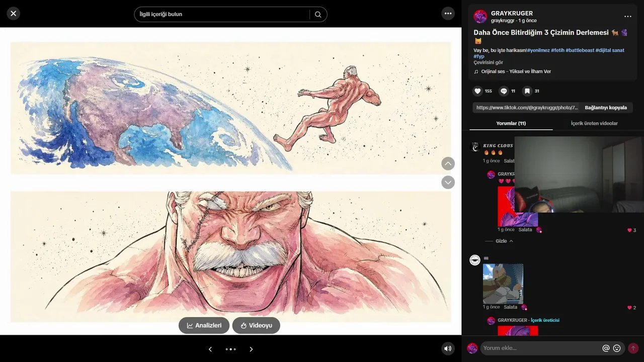Viewport: 644px width, 362px height.
Task: Open the #fetih hashtag
Action: pos(557,50)
